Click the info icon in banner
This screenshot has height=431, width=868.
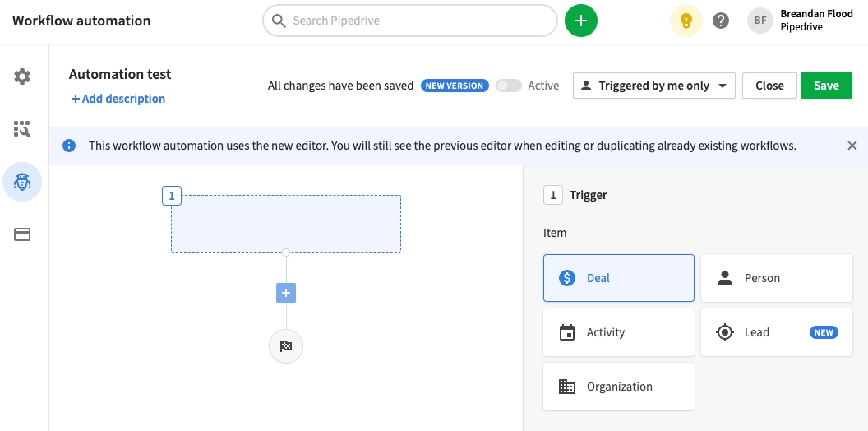click(69, 146)
